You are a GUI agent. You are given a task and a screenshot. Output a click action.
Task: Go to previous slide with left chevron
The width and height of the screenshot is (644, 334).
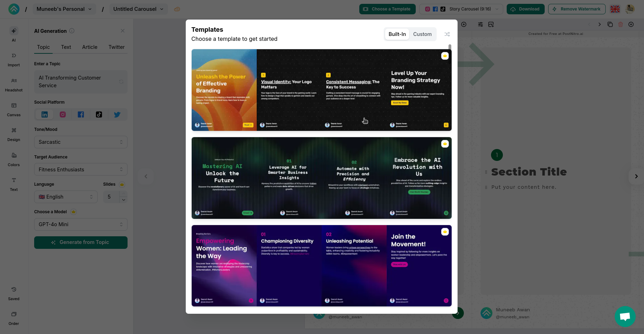146,176
